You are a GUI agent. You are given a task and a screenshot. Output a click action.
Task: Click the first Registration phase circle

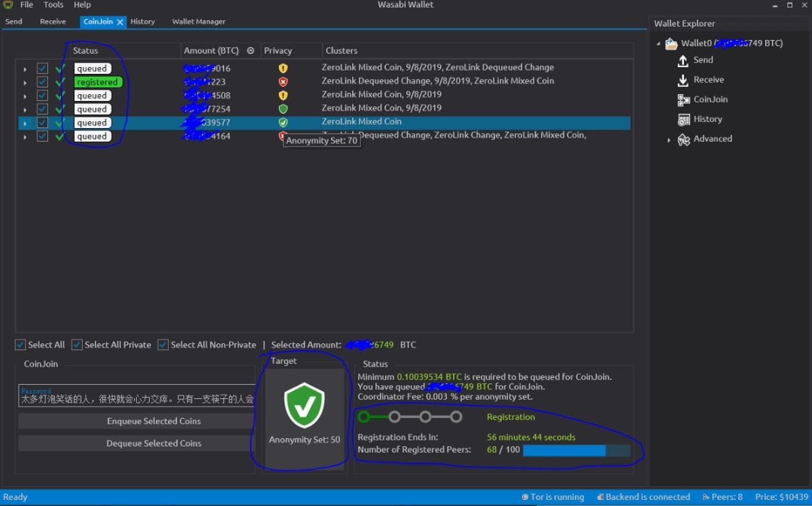364,417
